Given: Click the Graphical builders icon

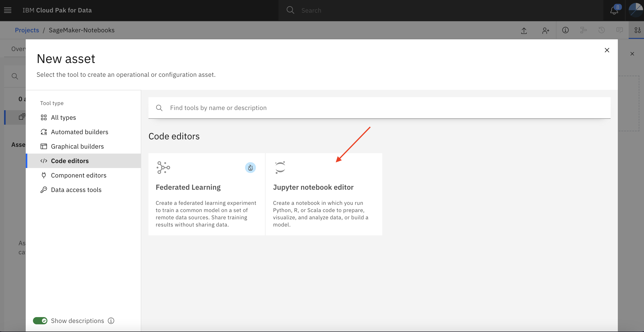Looking at the screenshot, I should pos(44,147).
